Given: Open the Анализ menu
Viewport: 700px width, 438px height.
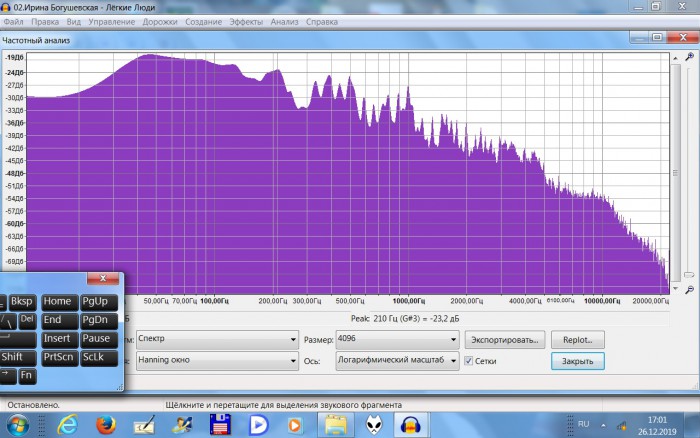Looking at the screenshot, I should click(x=284, y=22).
